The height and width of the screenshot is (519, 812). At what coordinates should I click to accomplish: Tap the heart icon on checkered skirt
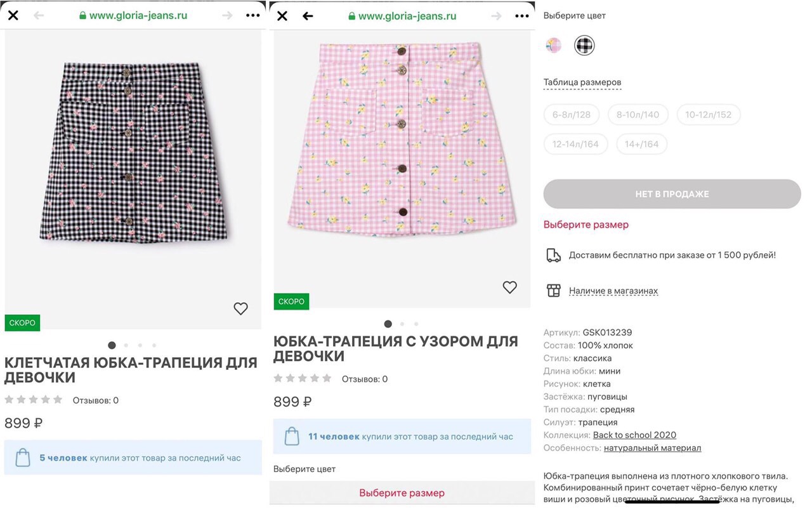(x=240, y=309)
